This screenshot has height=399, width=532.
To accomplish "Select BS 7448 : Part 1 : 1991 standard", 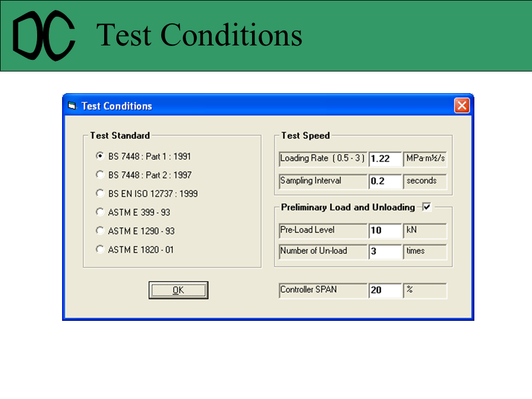I will [100, 156].
